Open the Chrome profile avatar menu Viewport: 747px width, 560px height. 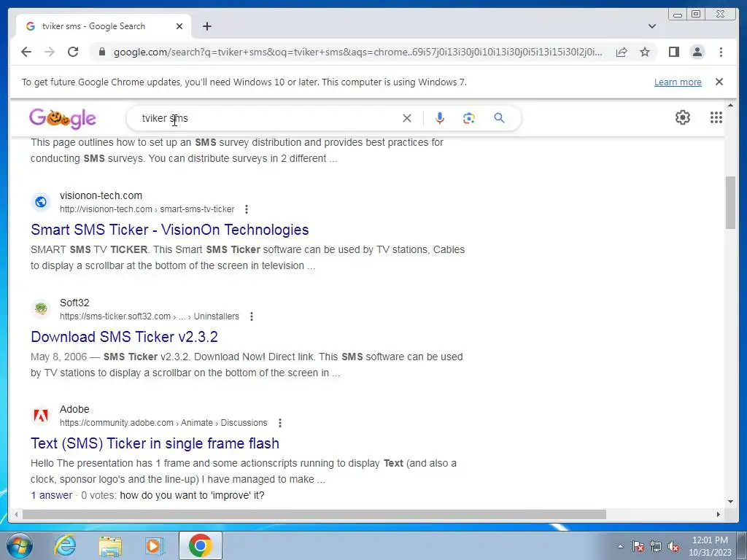pyautogui.click(x=697, y=52)
